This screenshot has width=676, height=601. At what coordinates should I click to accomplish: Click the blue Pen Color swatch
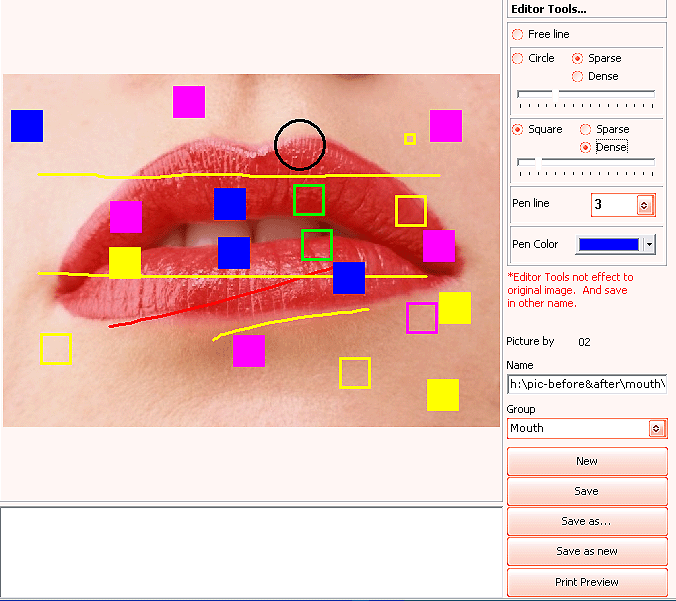[609, 244]
